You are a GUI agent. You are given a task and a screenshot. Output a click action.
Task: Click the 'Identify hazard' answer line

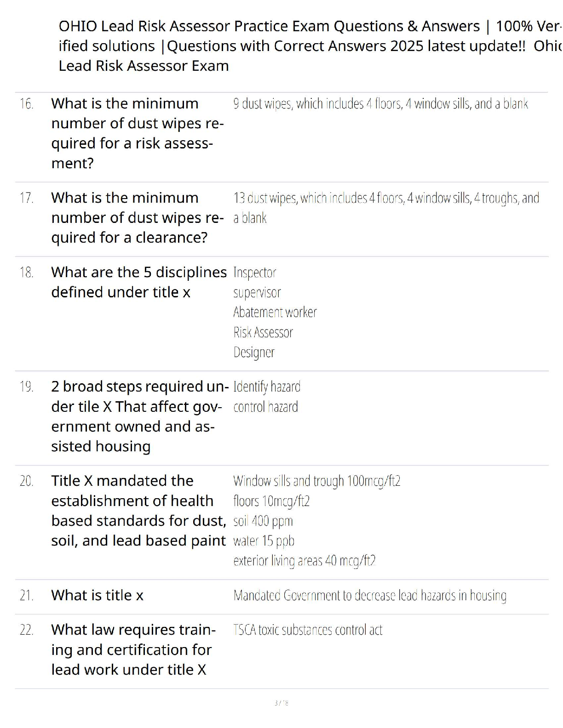(267, 387)
